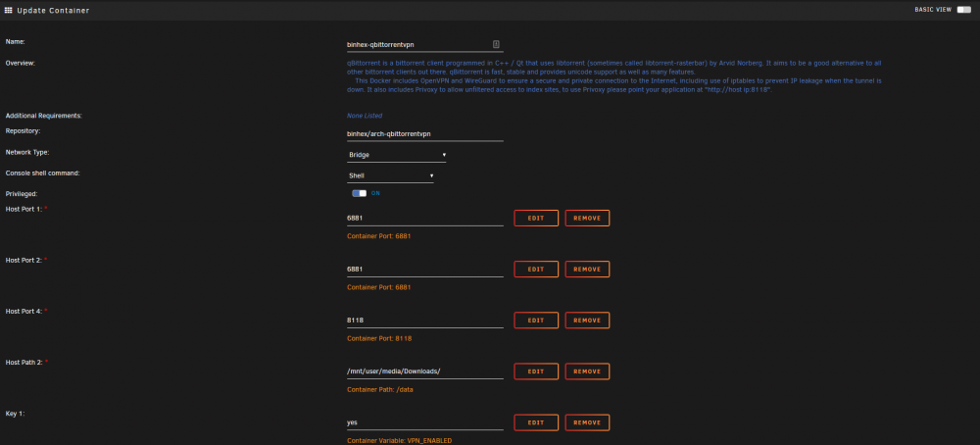Image resolution: width=980 pixels, height=445 pixels.
Task: Click the 'Container Port: 8118' text
Action: pyautogui.click(x=378, y=338)
